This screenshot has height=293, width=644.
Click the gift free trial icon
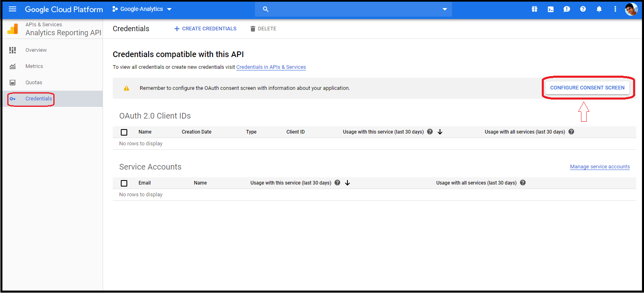535,9
